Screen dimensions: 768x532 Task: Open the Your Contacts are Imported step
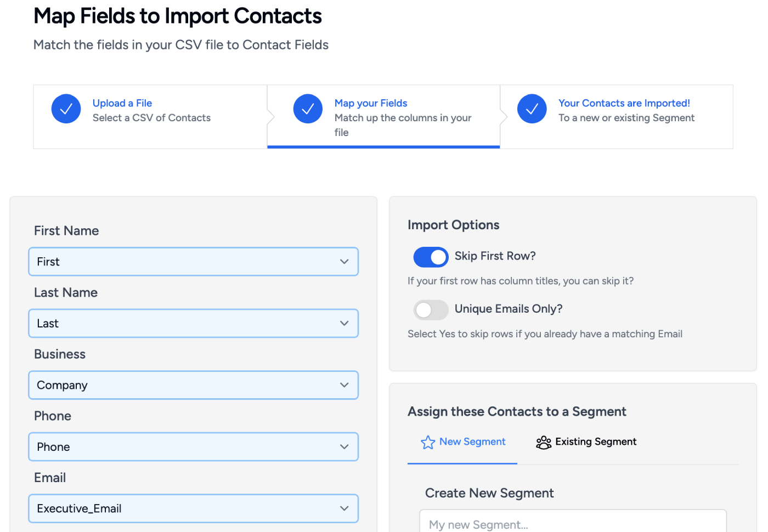pos(624,103)
